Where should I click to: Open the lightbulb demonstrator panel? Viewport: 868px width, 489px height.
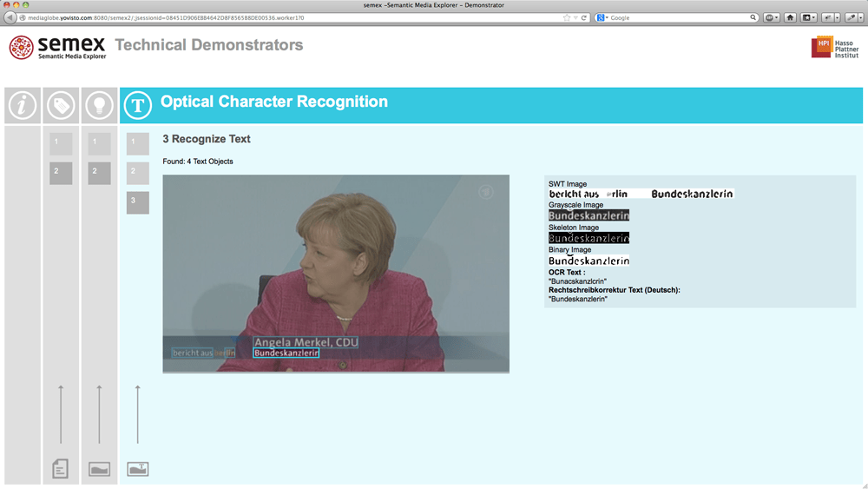point(99,106)
